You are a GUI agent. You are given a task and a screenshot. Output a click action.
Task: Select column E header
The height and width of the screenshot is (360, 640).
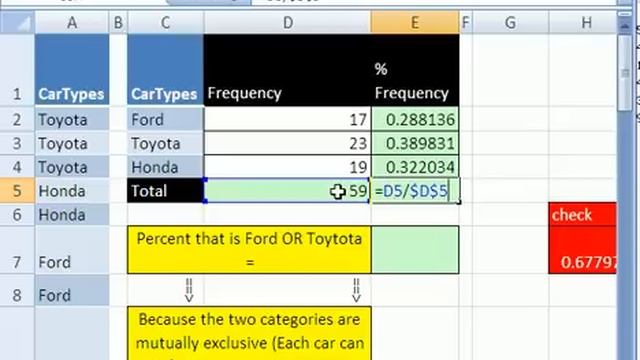415,23
